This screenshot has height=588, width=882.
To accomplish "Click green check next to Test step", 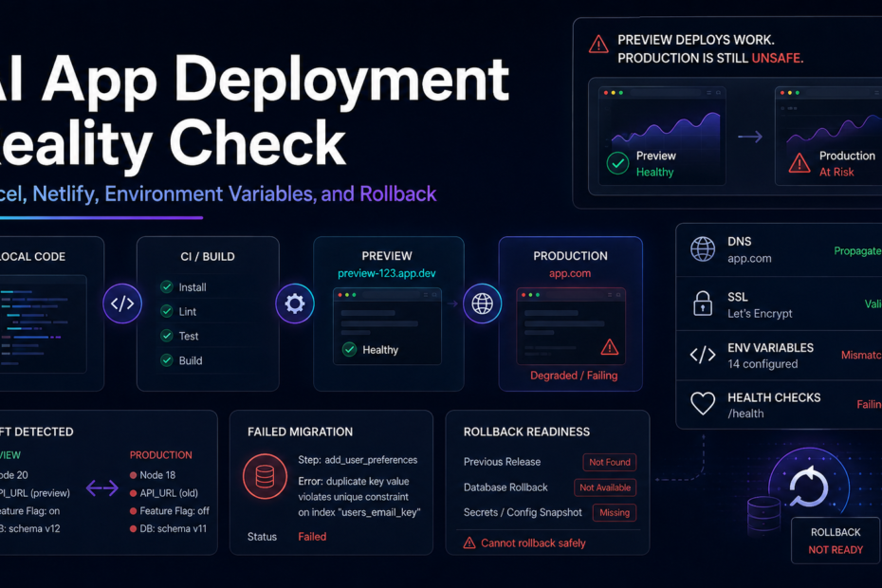I will [167, 336].
